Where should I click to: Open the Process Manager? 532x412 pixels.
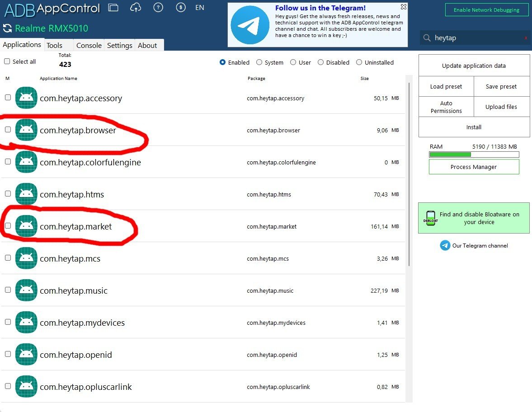474,167
